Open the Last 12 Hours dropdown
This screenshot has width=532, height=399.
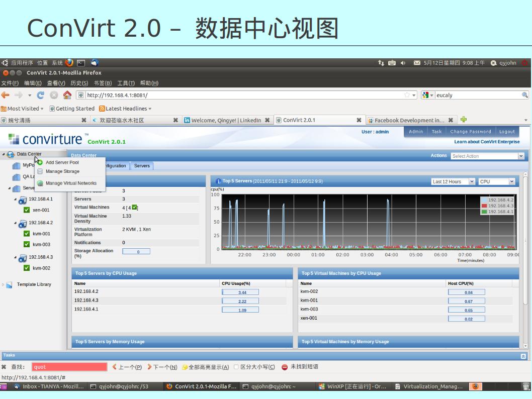[453, 182]
